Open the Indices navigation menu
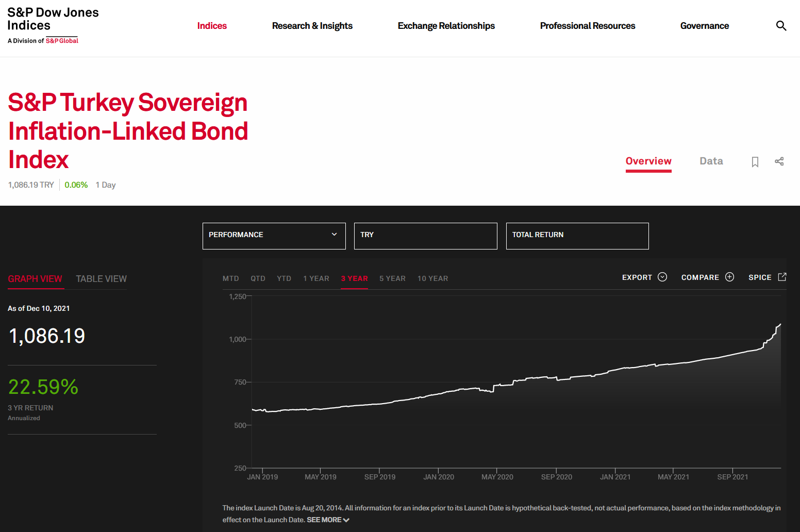 click(x=212, y=26)
